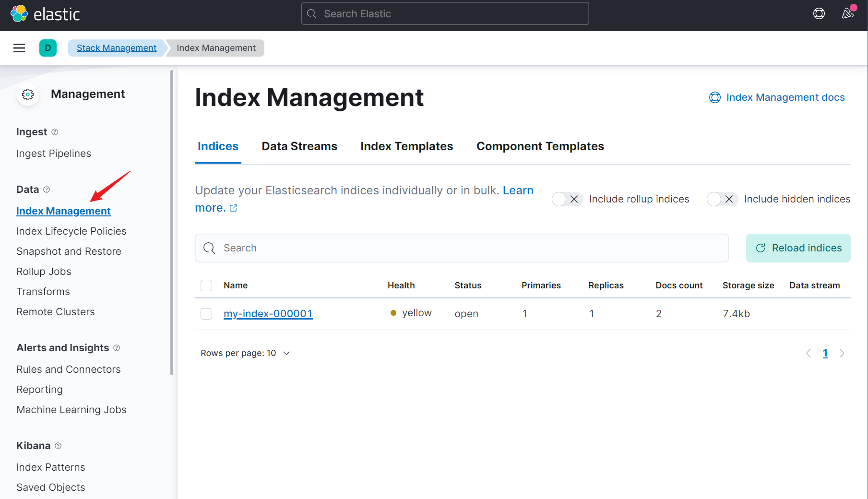Sort by the Data stream column header

815,285
